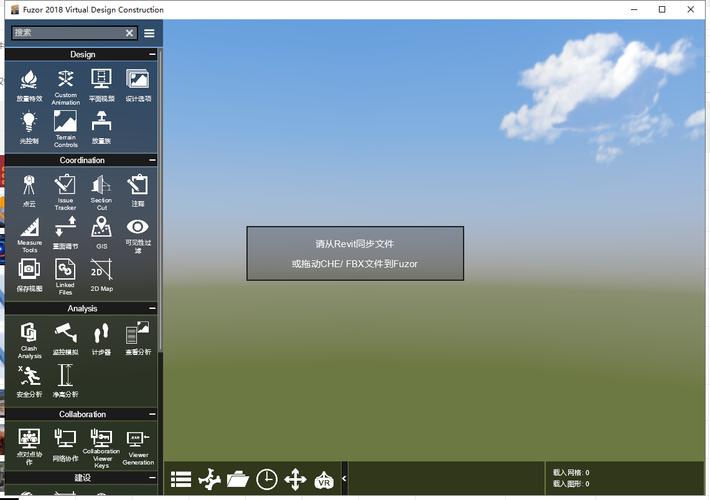
Task: Open the 2D Map tool
Action: pos(101,275)
